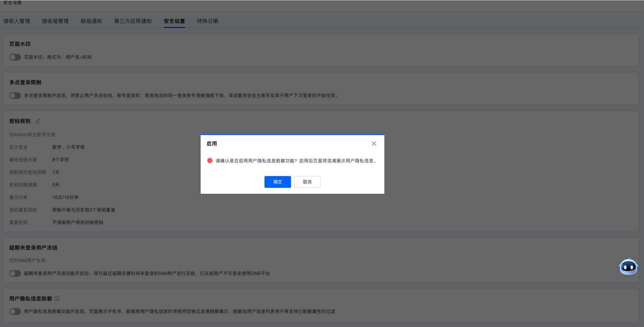Toggle the 用户隐私信息脱敏 switch
This screenshot has width=644, height=327.
point(15,311)
